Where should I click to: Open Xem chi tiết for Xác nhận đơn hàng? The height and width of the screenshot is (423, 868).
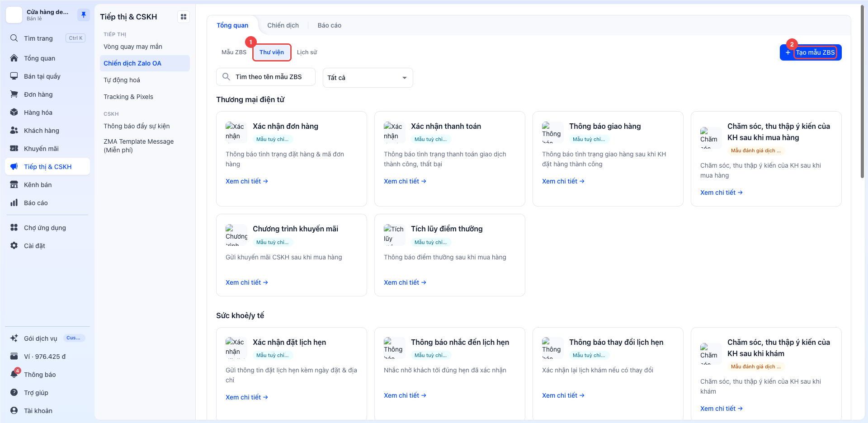[x=247, y=181]
